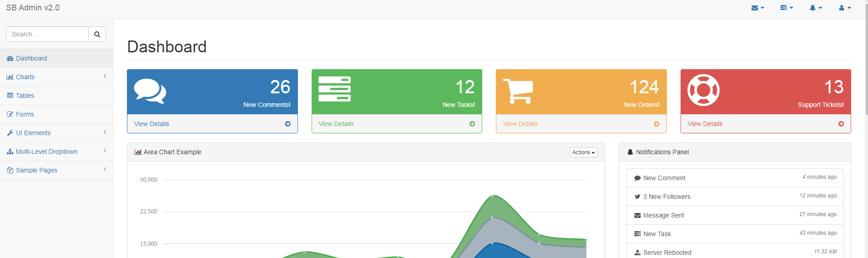Open the envelope messages dropdown

click(757, 8)
